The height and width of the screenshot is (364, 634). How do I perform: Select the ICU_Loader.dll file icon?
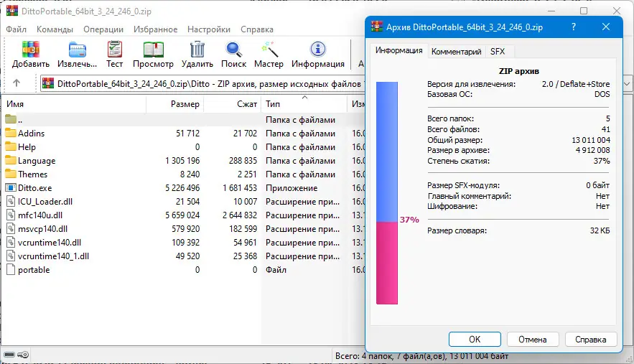click(11, 202)
